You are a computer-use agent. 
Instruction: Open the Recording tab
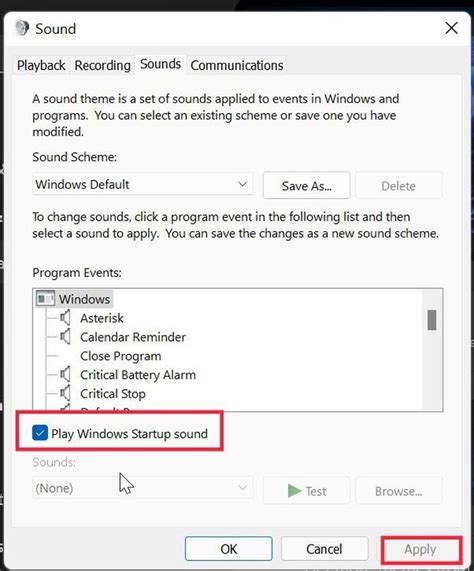pyautogui.click(x=103, y=66)
